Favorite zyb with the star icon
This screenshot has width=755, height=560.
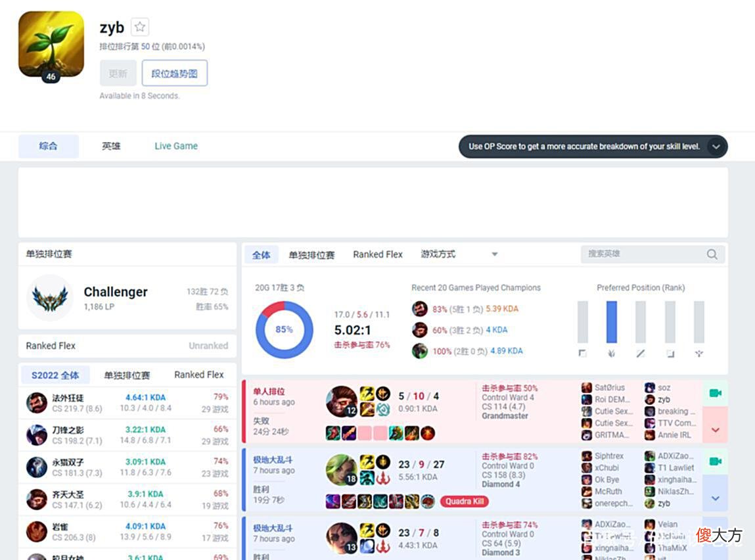coord(140,27)
